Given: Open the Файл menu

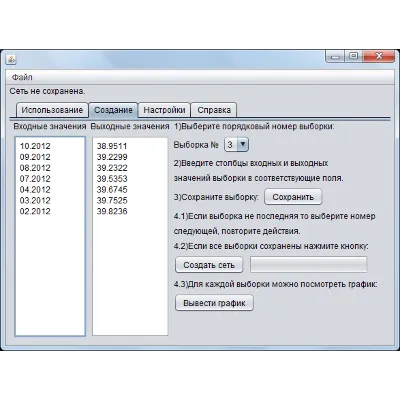Looking at the screenshot, I should coord(22,77).
